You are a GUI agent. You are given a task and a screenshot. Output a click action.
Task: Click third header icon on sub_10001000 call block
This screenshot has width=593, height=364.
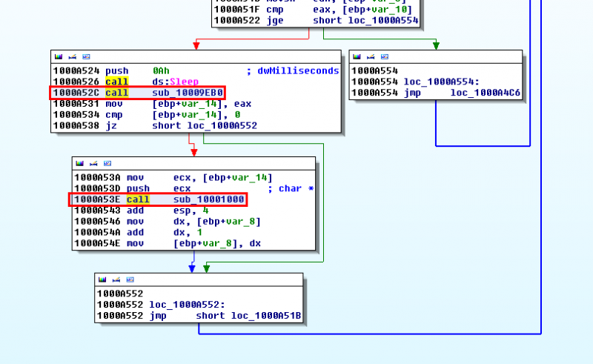point(107,163)
